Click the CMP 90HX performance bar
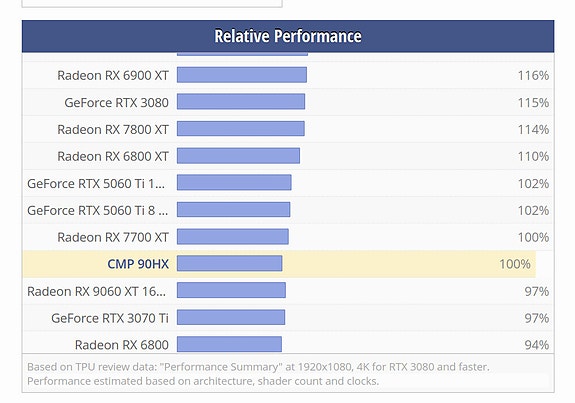575x403 pixels. [x=230, y=264]
